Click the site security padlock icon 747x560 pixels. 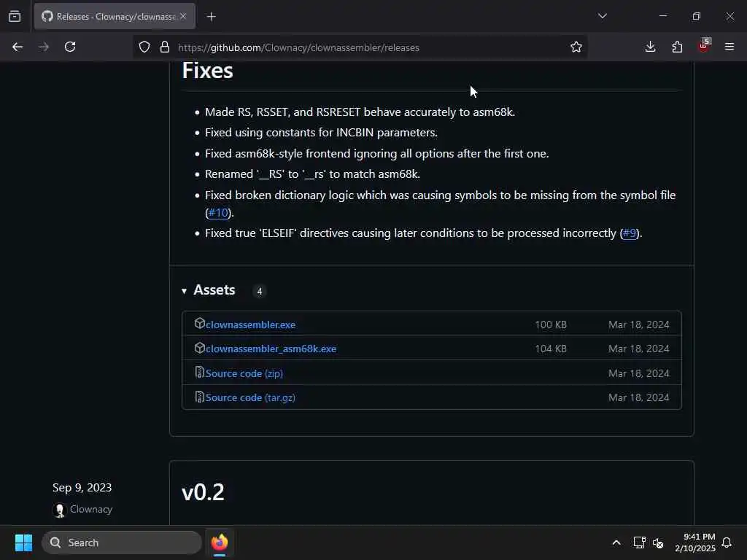[x=165, y=47]
